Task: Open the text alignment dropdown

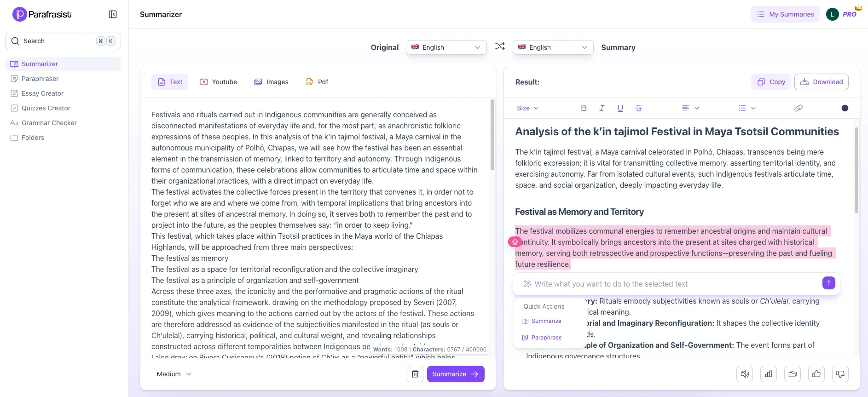Action: [690, 108]
